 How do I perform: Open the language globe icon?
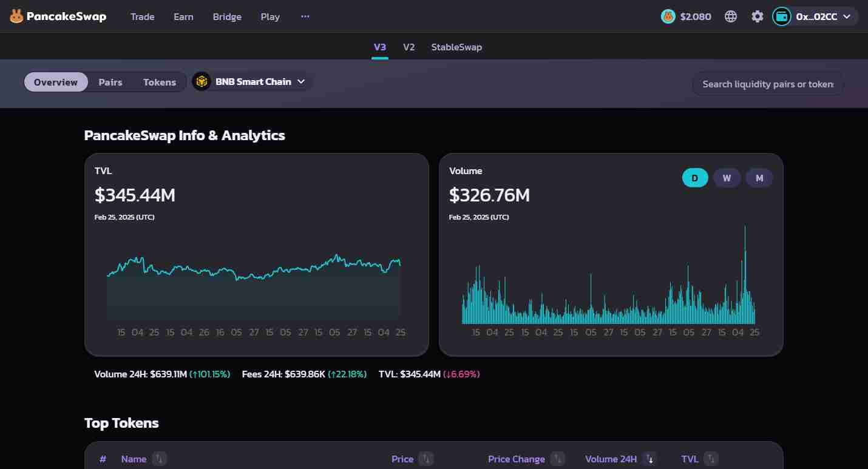point(731,16)
